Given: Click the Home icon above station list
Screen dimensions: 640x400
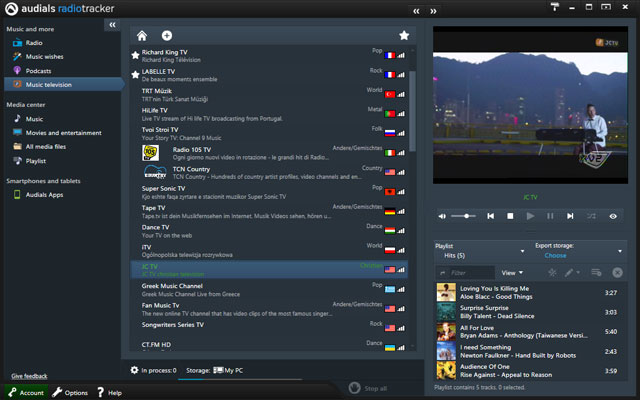Looking at the screenshot, I should coord(142,35).
